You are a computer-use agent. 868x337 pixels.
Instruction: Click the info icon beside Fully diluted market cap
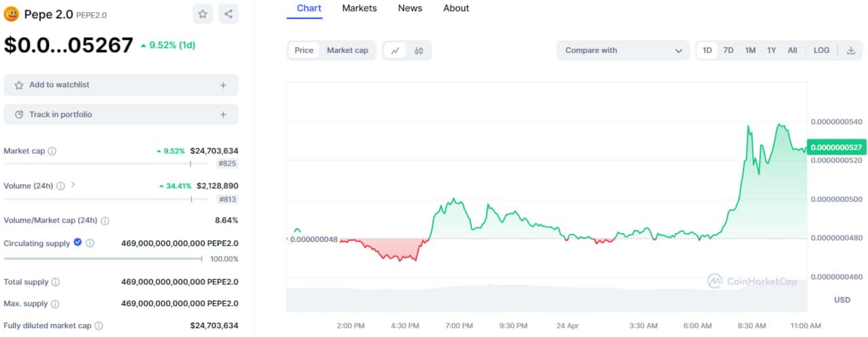click(98, 325)
